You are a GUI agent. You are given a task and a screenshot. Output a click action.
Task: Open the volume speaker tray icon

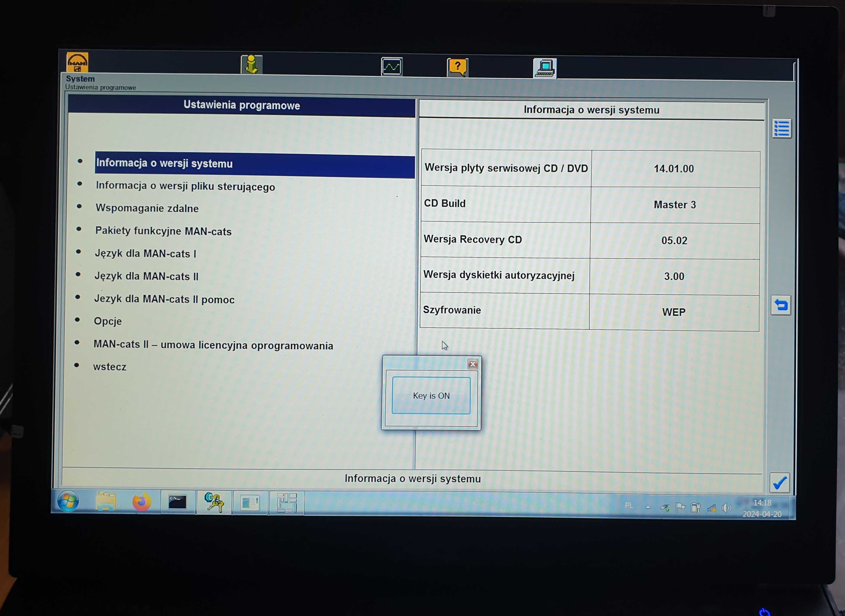pyautogui.click(x=726, y=508)
